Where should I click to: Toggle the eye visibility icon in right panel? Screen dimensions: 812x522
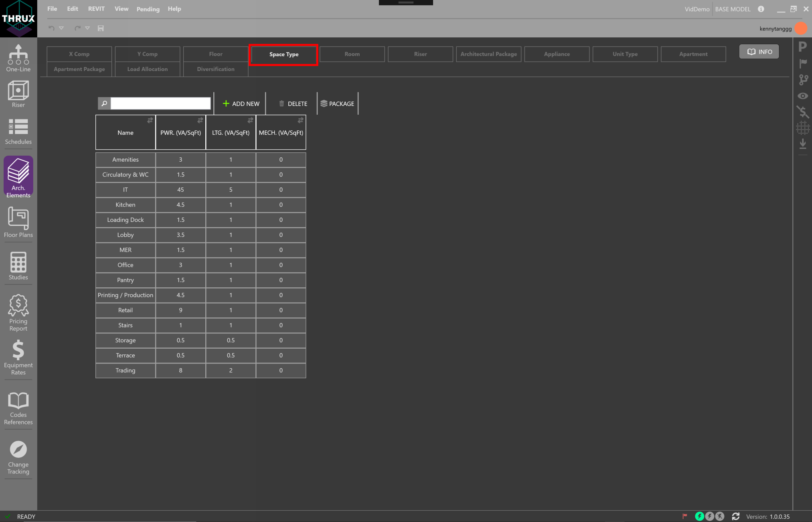click(x=803, y=96)
